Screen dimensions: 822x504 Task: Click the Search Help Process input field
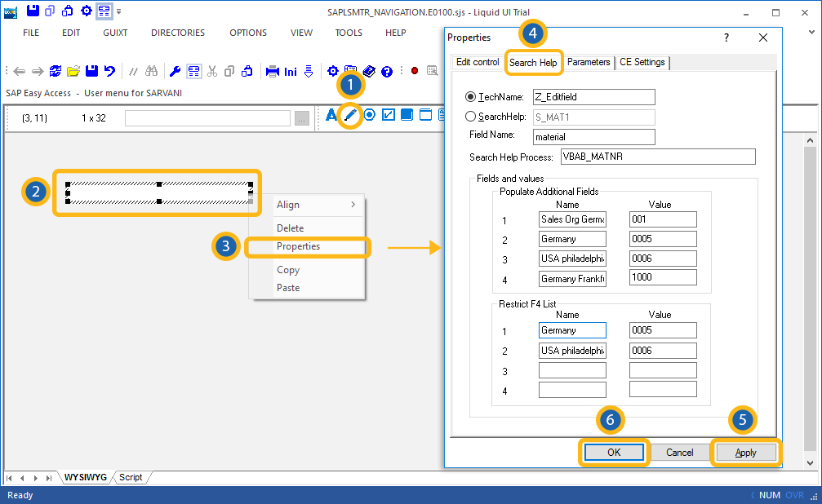(x=657, y=157)
